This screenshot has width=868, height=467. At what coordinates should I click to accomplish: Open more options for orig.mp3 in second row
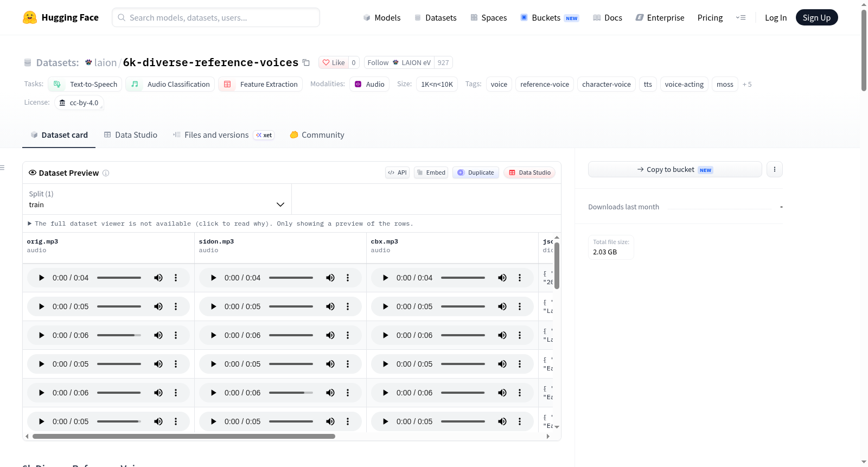(x=176, y=306)
